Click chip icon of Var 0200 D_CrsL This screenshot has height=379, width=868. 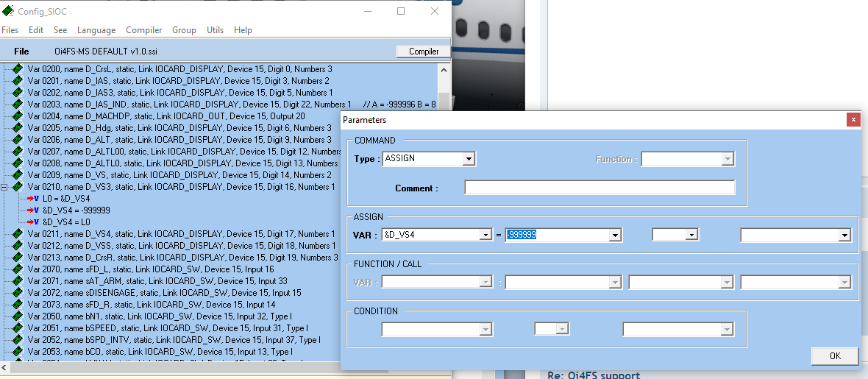click(x=18, y=69)
